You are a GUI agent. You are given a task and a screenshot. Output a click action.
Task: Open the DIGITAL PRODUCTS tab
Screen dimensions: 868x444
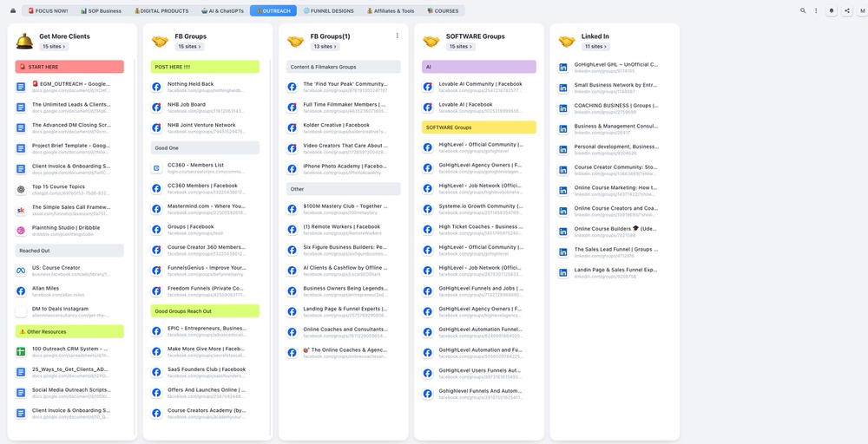click(x=161, y=10)
